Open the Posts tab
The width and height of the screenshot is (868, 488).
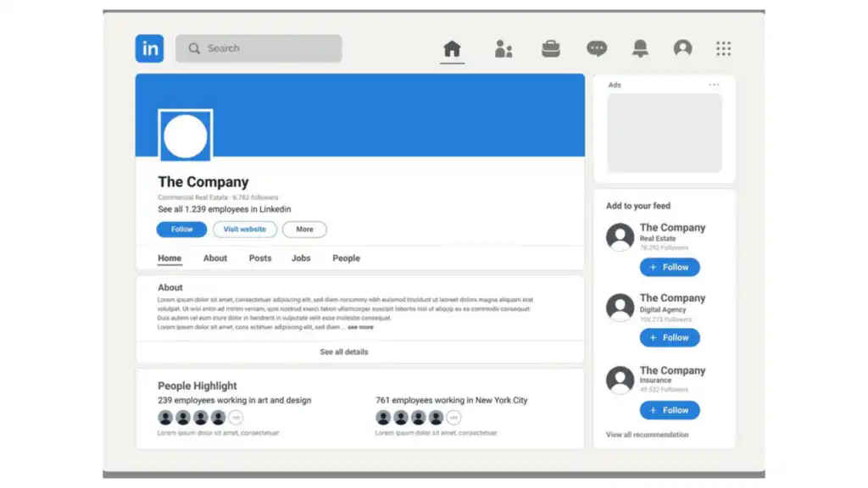coord(259,258)
